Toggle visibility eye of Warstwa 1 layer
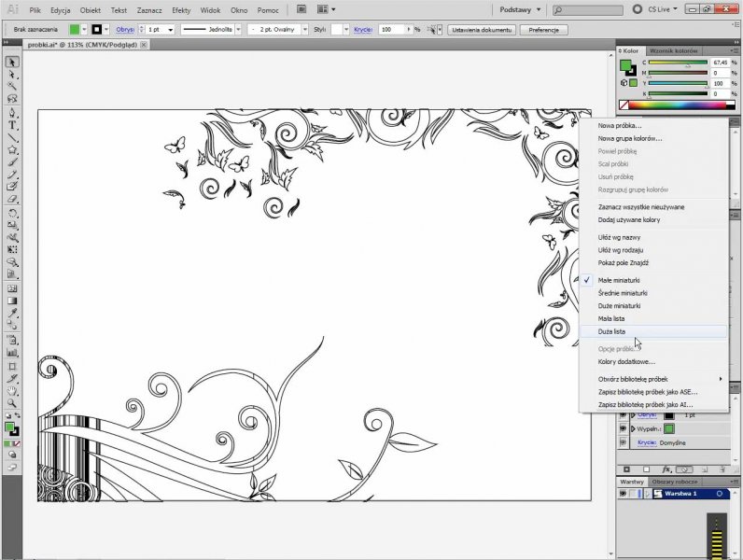 pos(623,493)
